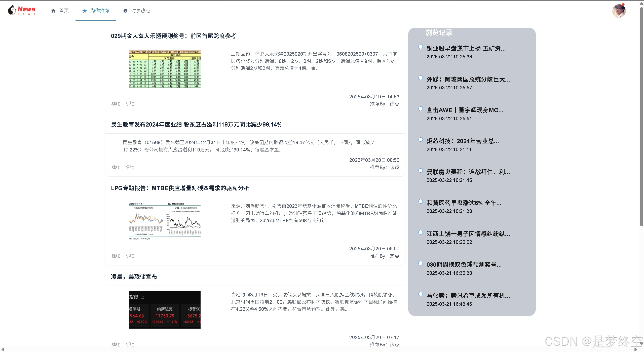Open the stock index thumbnail for 美联储 article
The image size is (644, 352).
165,310
